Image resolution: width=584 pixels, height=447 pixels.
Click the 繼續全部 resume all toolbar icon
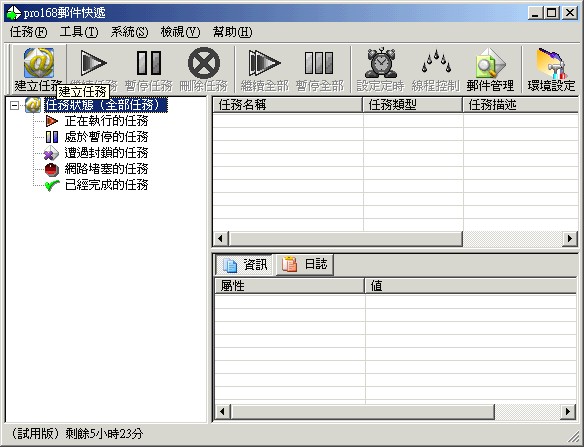coord(264,63)
